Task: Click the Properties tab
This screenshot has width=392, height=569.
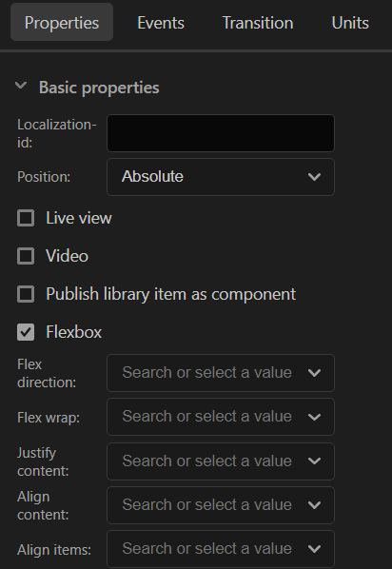Action: point(62,22)
